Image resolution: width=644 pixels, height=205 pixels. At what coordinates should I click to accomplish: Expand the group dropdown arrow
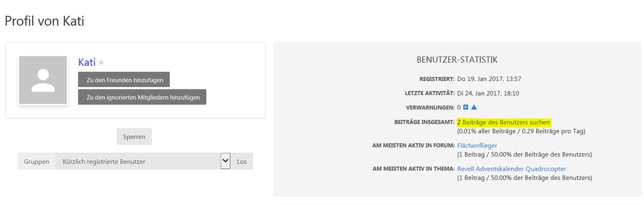[x=225, y=161]
